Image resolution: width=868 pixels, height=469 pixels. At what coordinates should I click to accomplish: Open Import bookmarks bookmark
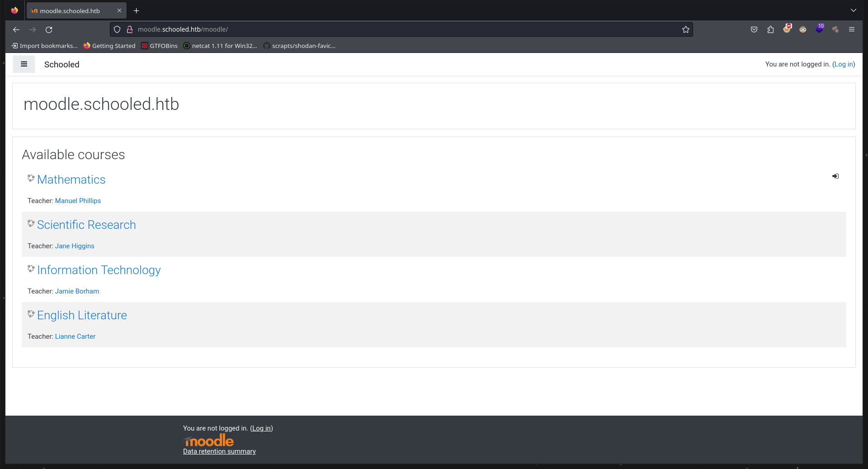point(44,46)
